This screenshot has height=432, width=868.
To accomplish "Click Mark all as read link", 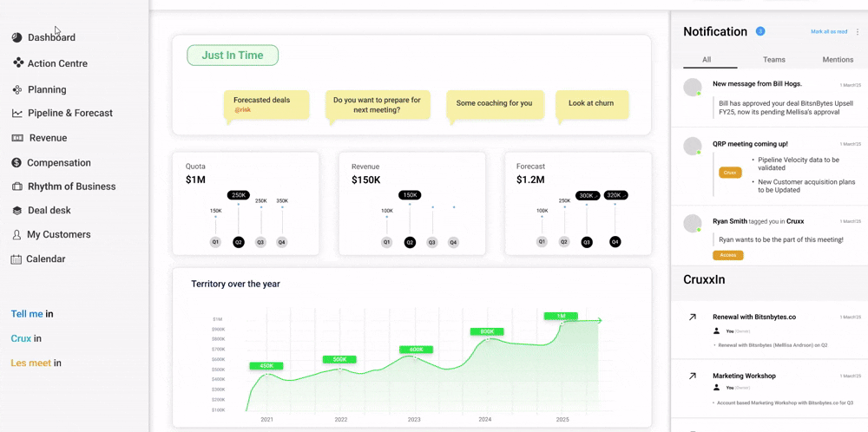I will click(x=829, y=31).
